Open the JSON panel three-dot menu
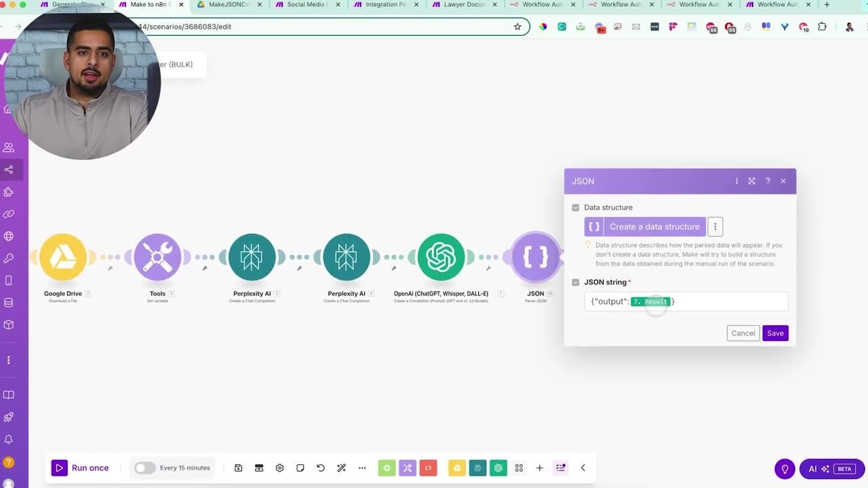This screenshot has width=868, height=488. pyautogui.click(x=736, y=181)
